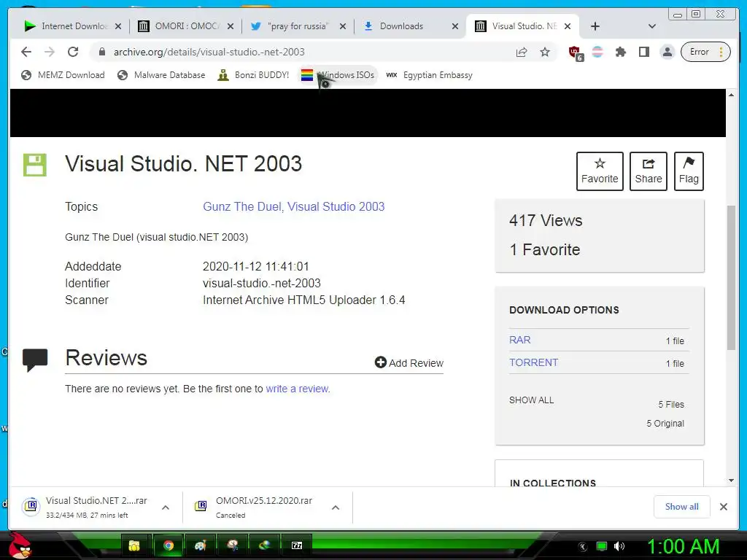The width and height of the screenshot is (747, 560).
Task: Download the RAR file option
Action: [x=519, y=340]
